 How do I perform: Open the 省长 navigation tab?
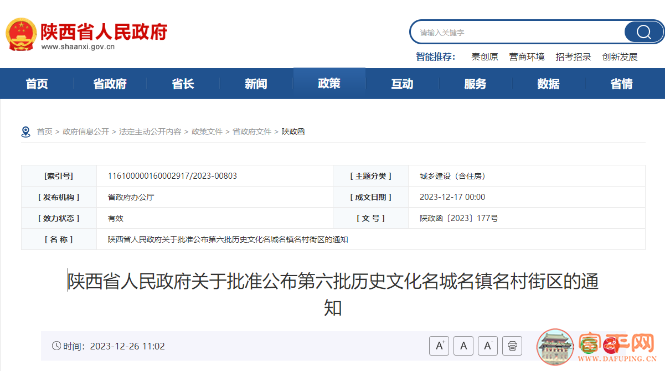[183, 84]
